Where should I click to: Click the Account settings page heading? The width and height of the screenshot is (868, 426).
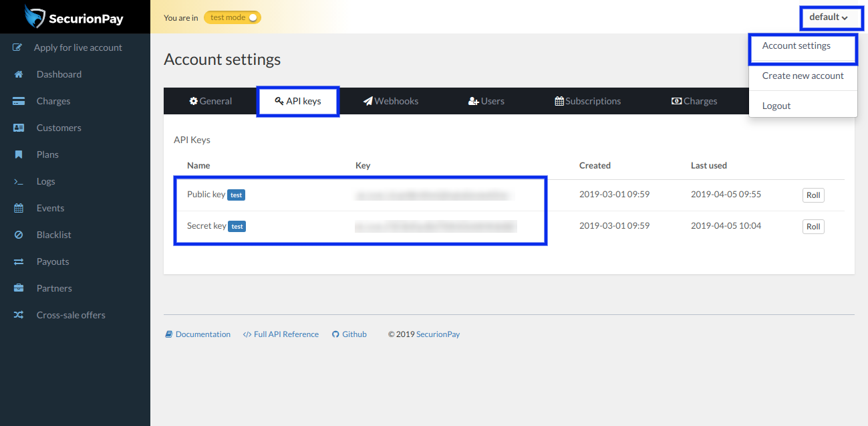pos(223,60)
